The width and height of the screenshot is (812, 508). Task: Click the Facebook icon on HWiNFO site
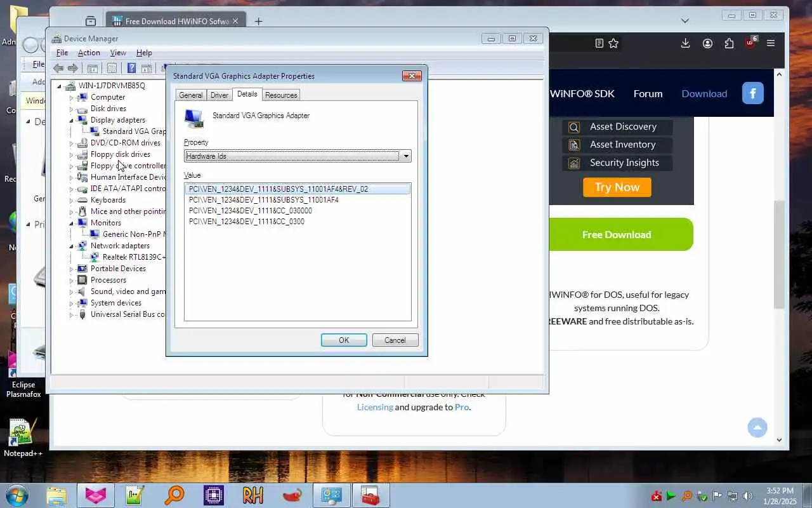[x=753, y=93]
